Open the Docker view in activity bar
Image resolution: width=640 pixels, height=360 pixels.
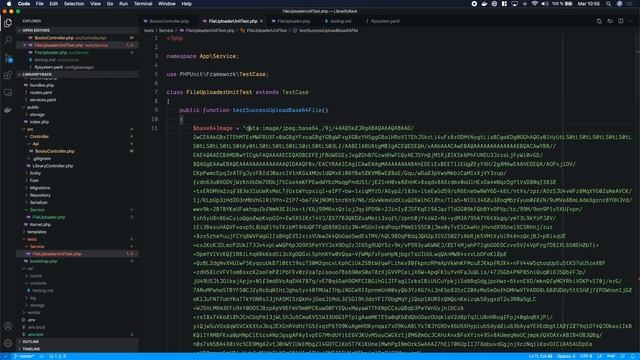click(x=8, y=110)
